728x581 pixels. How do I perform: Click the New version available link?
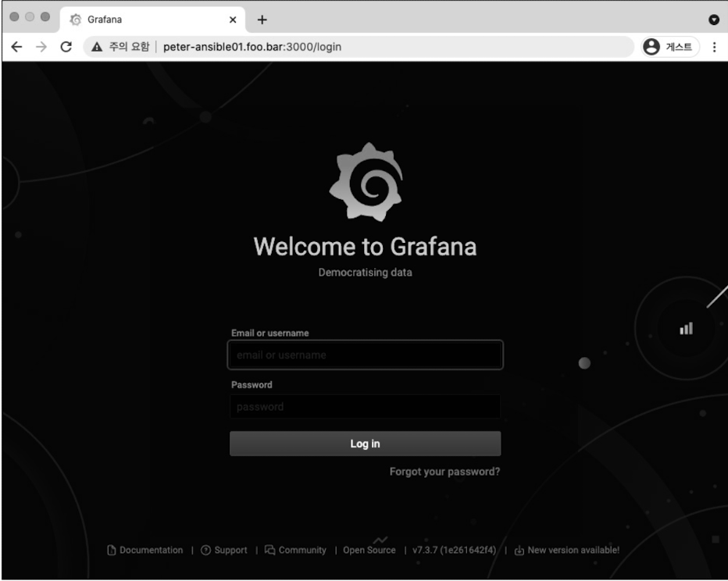pos(567,550)
